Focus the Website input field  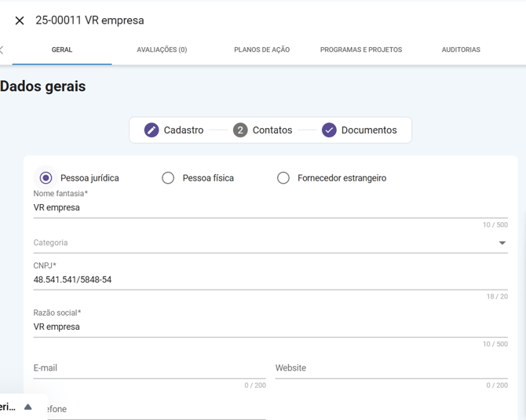(391, 368)
